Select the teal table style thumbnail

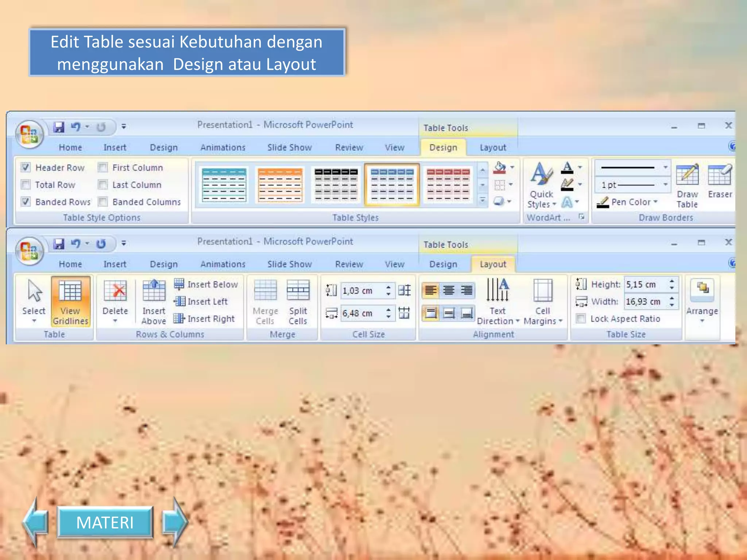click(x=224, y=185)
